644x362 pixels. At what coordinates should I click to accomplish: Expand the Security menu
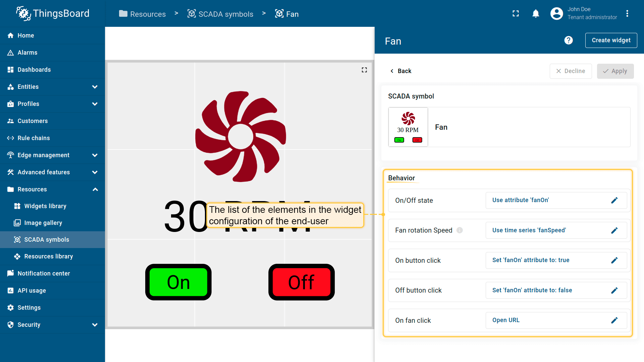tap(95, 325)
